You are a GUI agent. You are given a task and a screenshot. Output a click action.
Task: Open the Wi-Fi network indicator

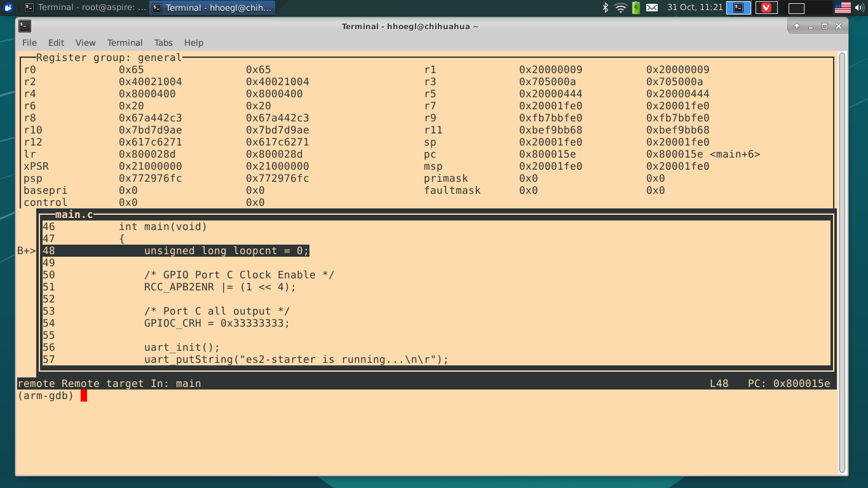(621, 8)
